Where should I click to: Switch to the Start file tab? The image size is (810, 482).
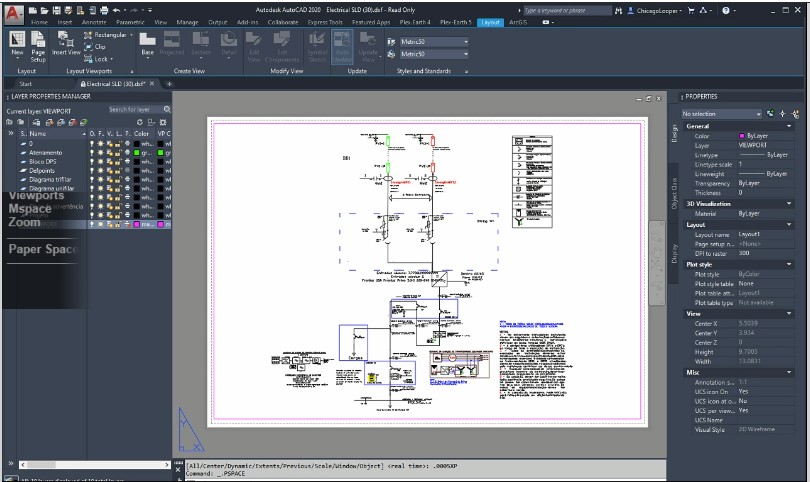coord(25,84)
